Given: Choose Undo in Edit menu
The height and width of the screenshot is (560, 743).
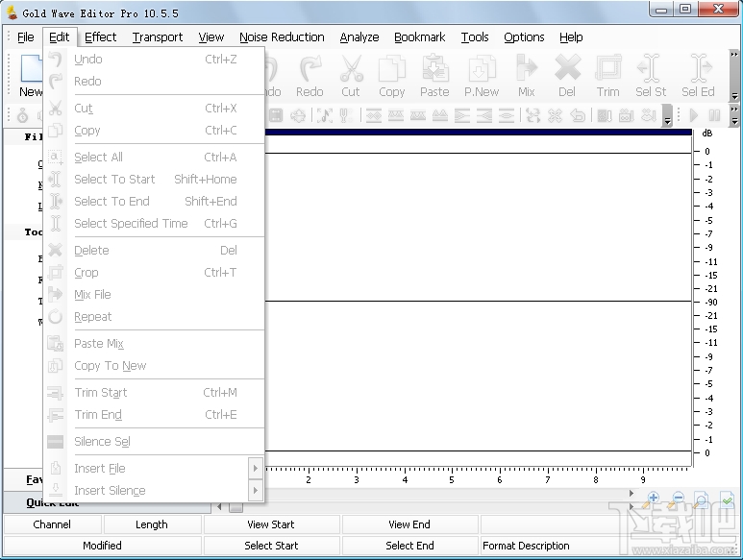Looking at the screenshot, I should pos(154,60).
